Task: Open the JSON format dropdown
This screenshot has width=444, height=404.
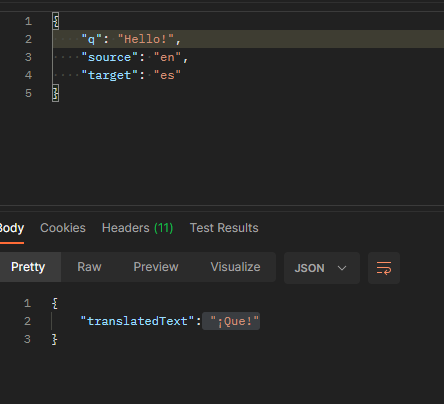Action: click(322, 268)
